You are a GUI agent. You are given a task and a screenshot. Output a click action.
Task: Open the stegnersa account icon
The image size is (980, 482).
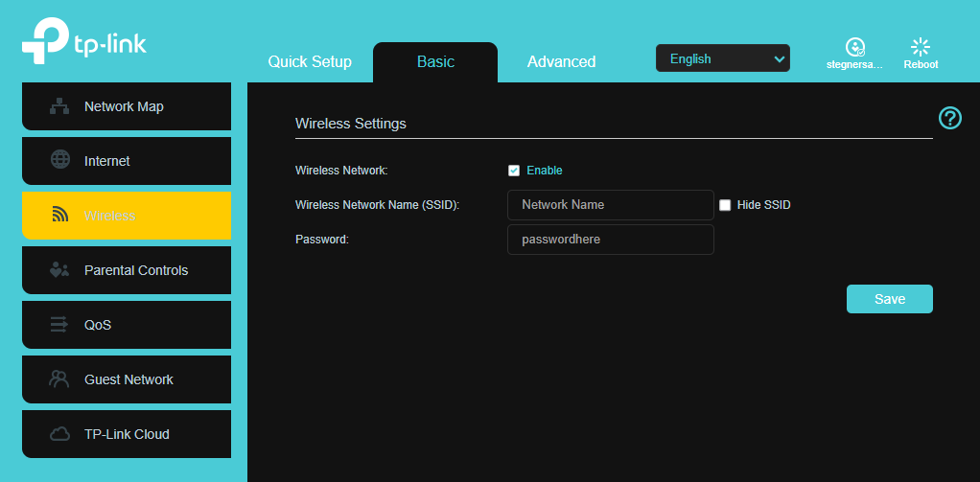854,46
